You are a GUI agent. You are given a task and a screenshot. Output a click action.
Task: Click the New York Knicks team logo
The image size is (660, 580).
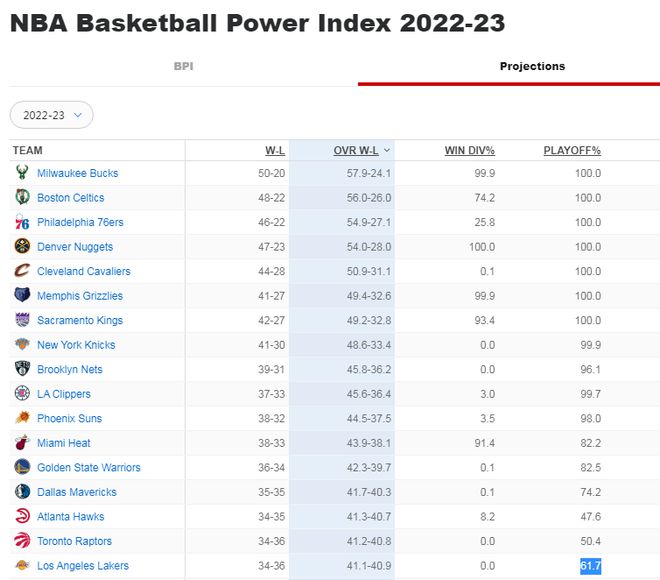(x=22, y=344)
